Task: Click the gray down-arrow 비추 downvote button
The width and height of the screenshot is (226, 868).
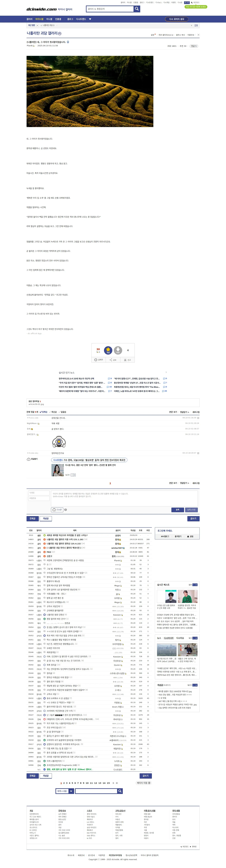Action: (x=118, y=350)
